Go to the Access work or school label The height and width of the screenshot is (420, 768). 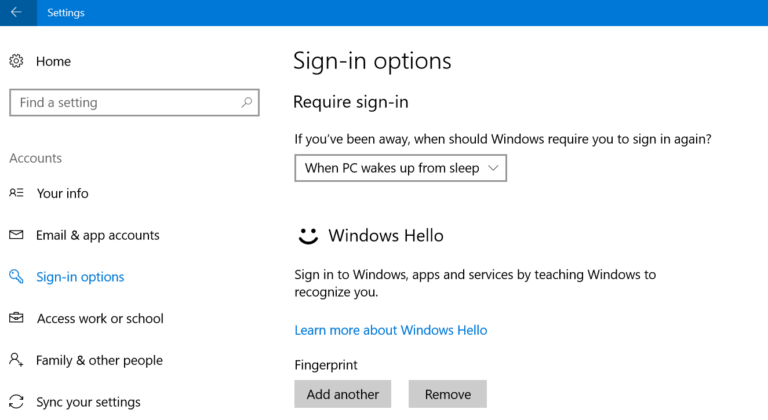pos(100,319)
